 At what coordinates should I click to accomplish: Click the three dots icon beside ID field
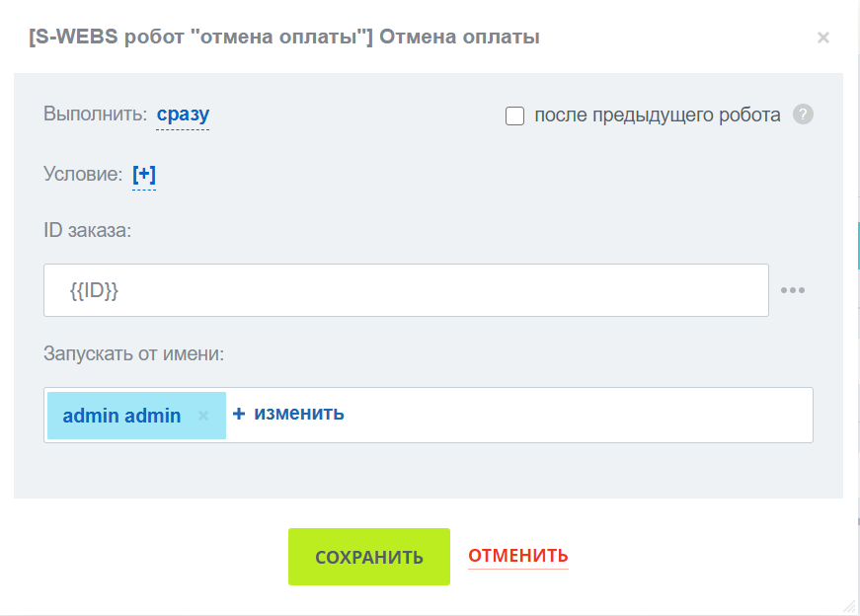pyautogui.click(x=793, y=290)
